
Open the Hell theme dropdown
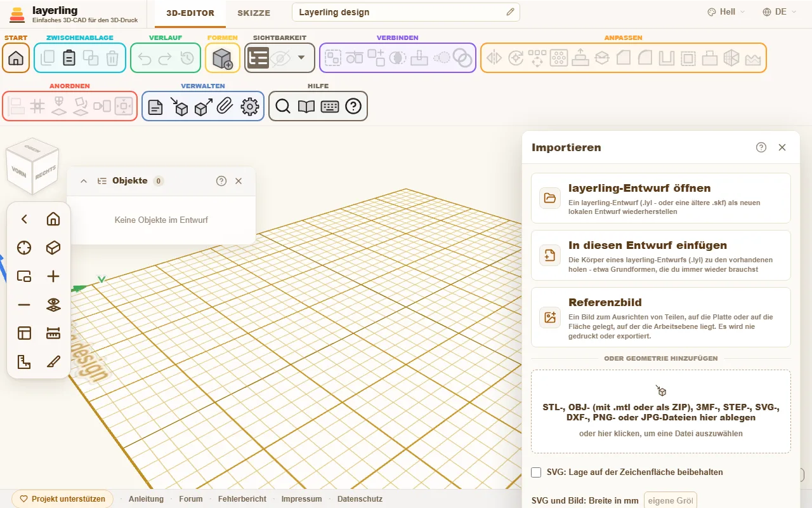pos(726,12)
